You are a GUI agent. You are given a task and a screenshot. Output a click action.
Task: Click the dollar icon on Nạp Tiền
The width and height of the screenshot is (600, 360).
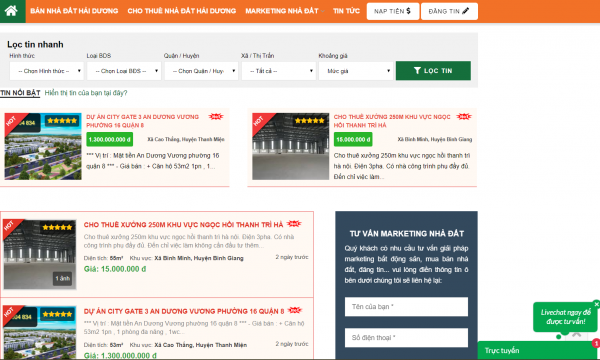[409, 11]
